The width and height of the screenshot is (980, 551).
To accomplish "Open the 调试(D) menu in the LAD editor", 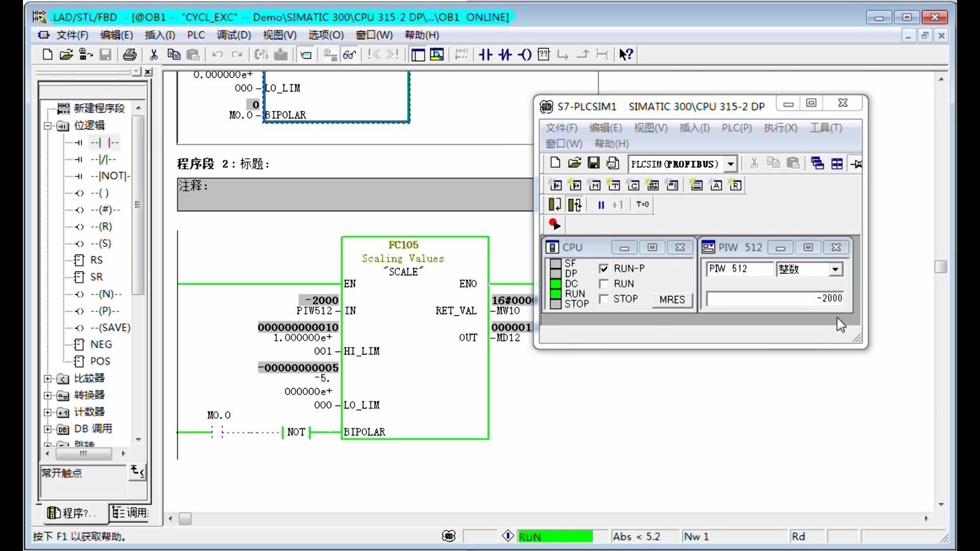I will [x=234, y=35].
